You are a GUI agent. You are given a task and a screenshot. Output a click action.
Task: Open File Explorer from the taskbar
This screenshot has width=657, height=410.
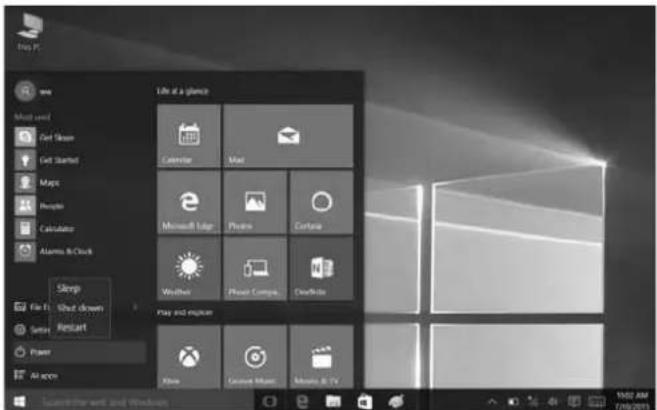(x=333, y=402)
